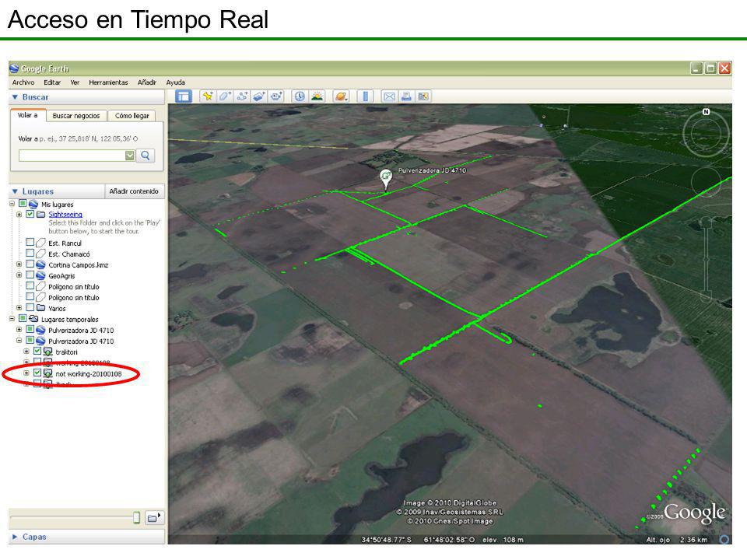Open the Ayuda menu
747x560 pixels.
point(175,82)
